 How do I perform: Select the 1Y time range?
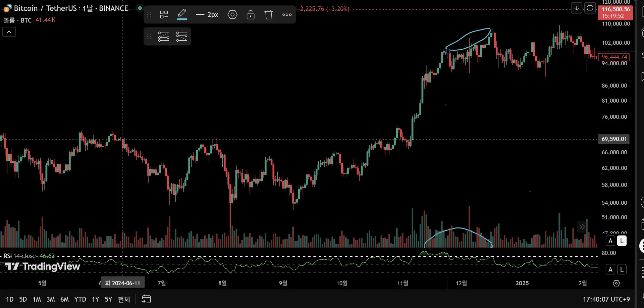(x=96, y=299)
